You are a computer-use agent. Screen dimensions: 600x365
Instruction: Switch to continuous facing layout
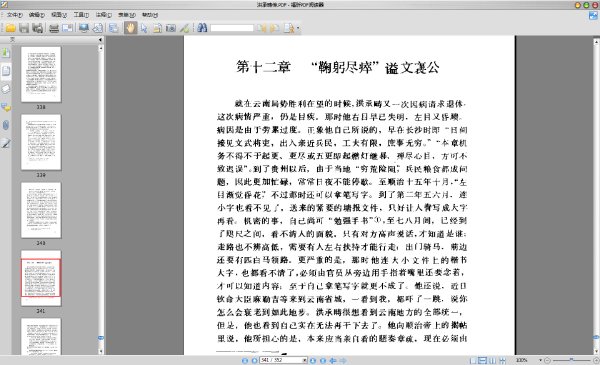[502, 360]
